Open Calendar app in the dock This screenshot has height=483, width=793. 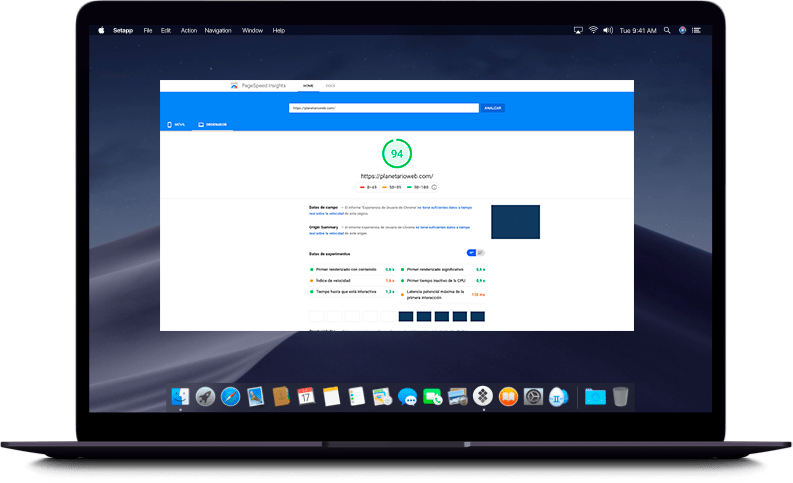pos(306,396)
